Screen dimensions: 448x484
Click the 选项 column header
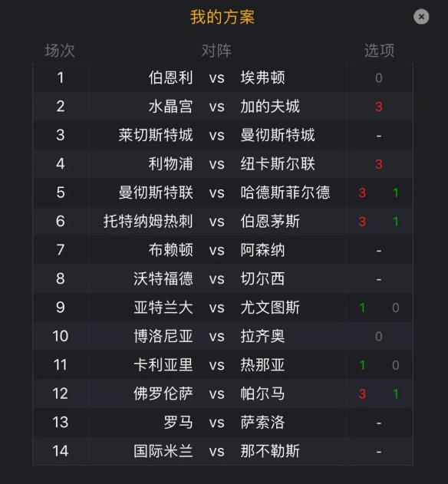(x=379, y=51)
